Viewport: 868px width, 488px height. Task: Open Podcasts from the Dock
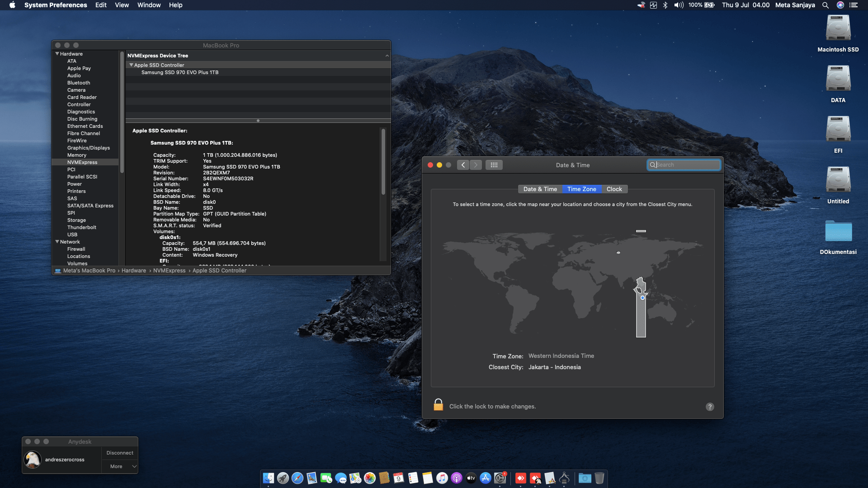pos(457,478)
